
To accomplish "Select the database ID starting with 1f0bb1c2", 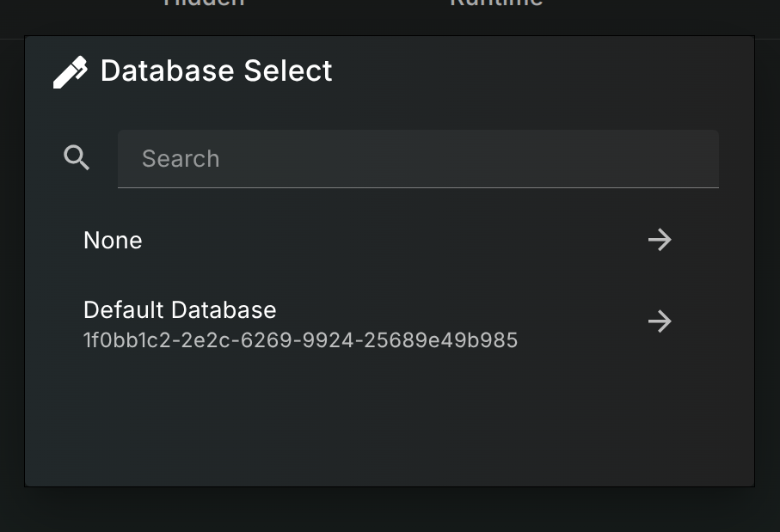I will click(x=300, y=340).
